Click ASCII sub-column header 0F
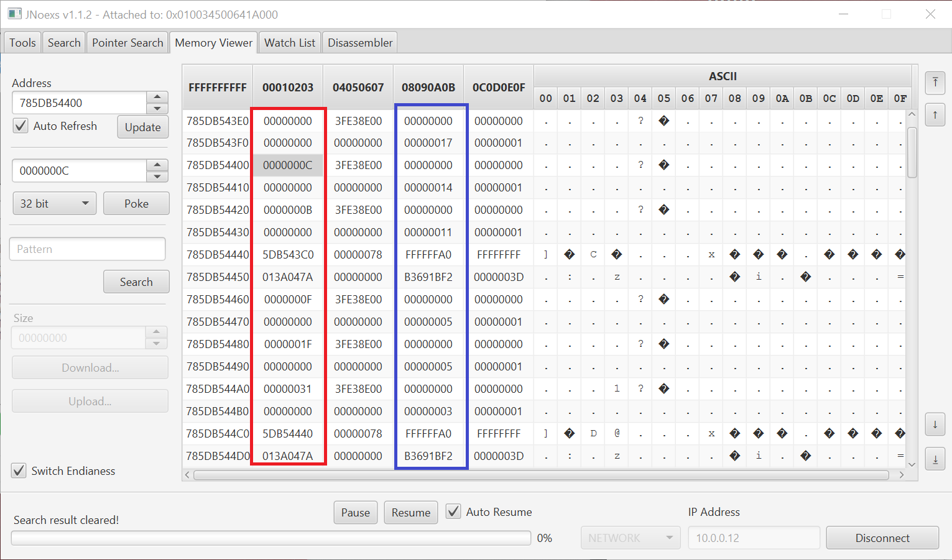 (x=900, y=98)
